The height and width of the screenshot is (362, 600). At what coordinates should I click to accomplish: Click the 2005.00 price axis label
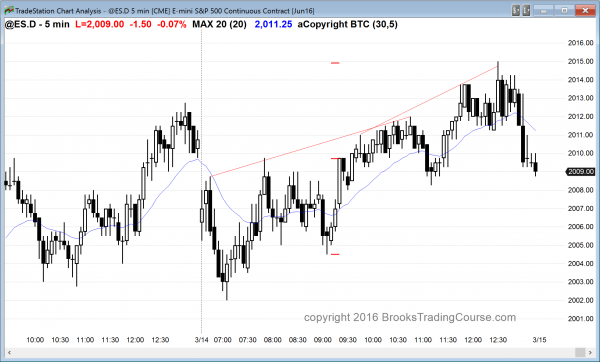[x=580, y=245]
